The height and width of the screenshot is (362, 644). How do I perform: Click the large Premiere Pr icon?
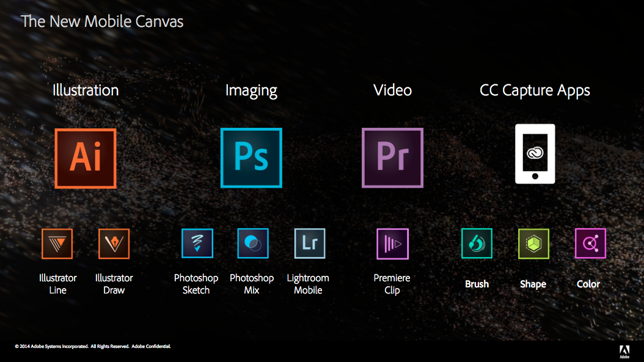point(392,158)
